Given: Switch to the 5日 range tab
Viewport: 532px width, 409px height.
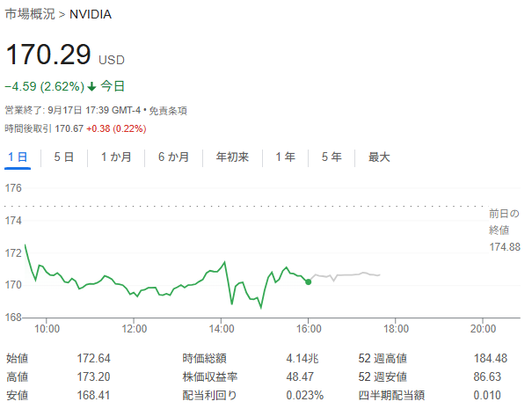Looking at the screenshot, I should (x=64, y=157).
